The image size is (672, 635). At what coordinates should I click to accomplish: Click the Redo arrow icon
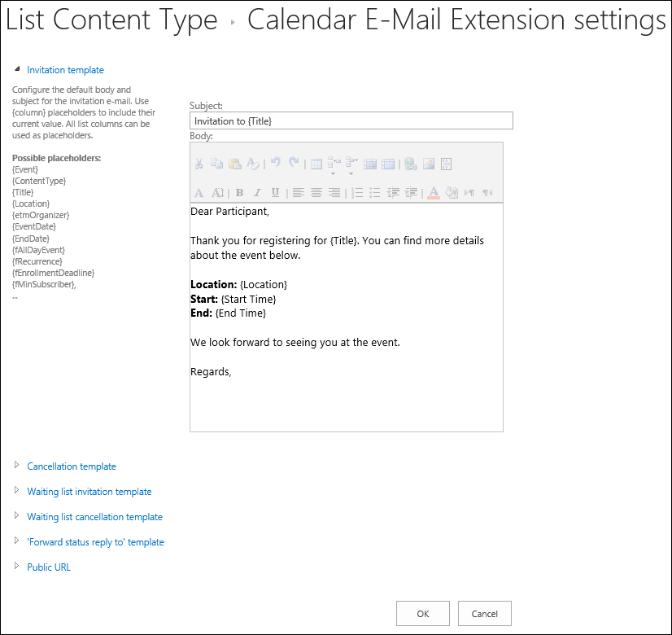tap(294, 163)
